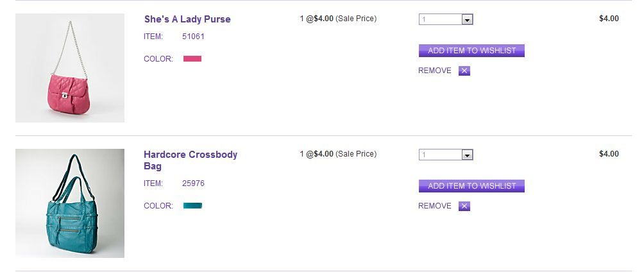This screenshot has width=644, height=272.
Task: Click the sale price text for She's A Lady Purse
Action: coord(338,19)
